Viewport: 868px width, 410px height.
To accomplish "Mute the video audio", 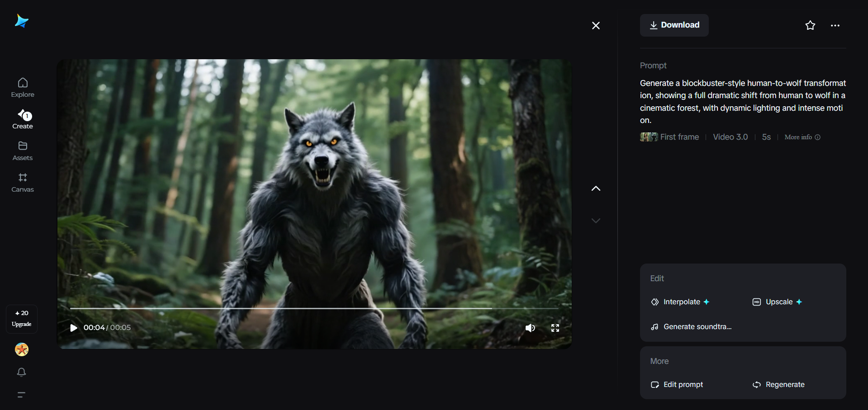I will tap(530, 328).
